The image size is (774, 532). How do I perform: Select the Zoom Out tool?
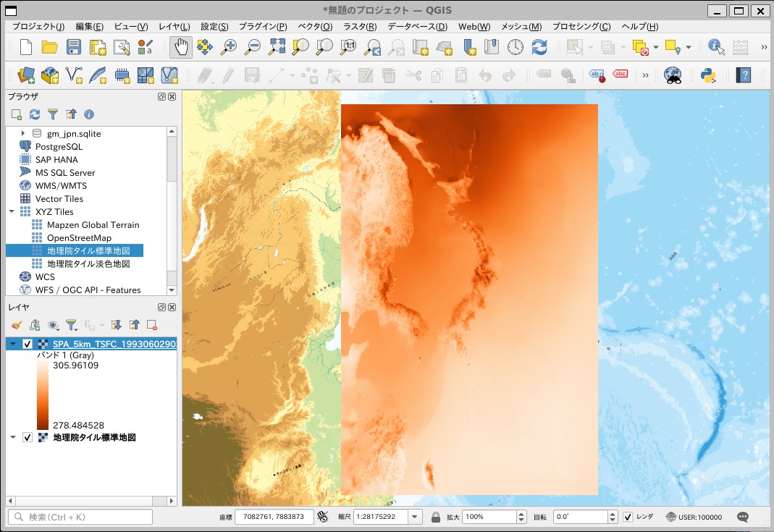click(x=253, y=47)
